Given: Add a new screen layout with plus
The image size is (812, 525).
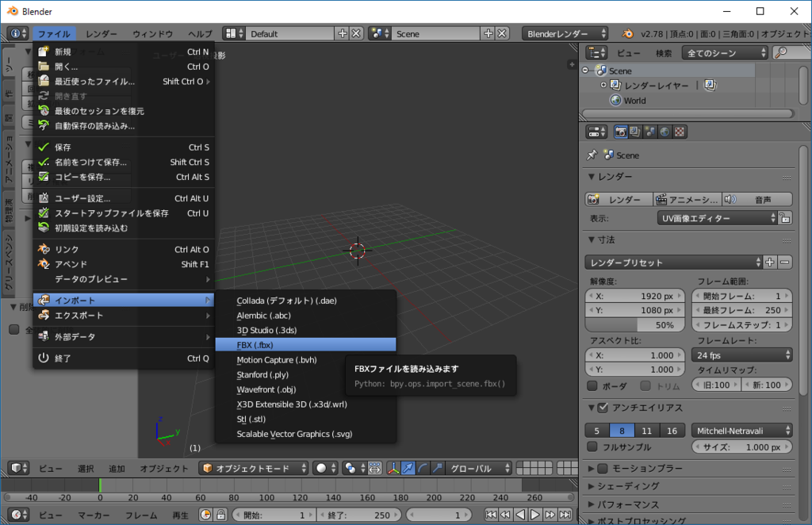Looking at the screenshot, I should (343, 33).
